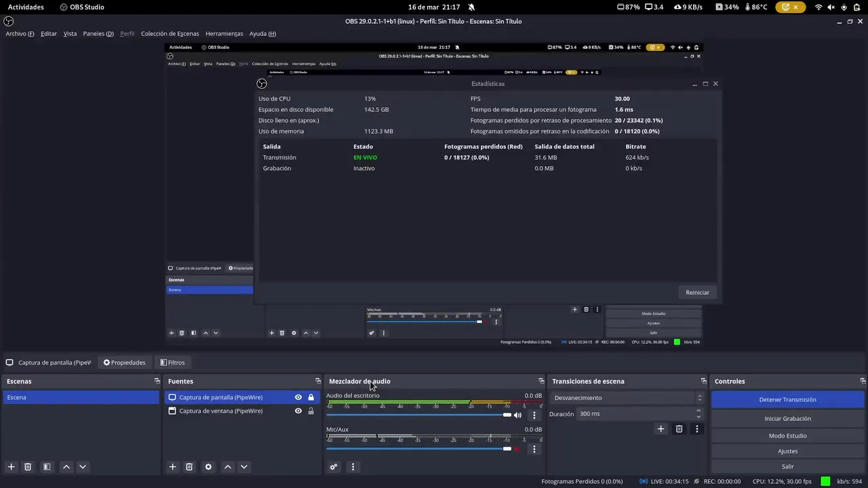This screenshot has width=868, height=488.
Task: Open Filtros for selected source
Action: tap(172, 363)
